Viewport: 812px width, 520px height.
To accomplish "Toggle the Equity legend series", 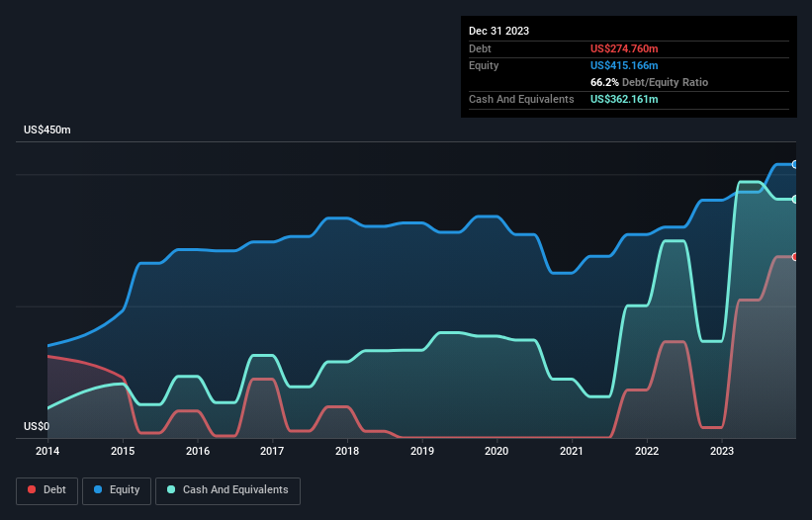I will pos(117,490).
